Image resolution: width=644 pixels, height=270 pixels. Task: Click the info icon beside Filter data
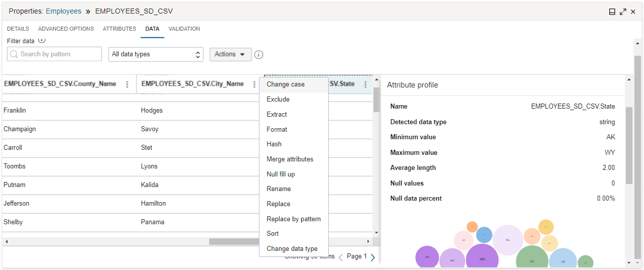coord(42,40)
